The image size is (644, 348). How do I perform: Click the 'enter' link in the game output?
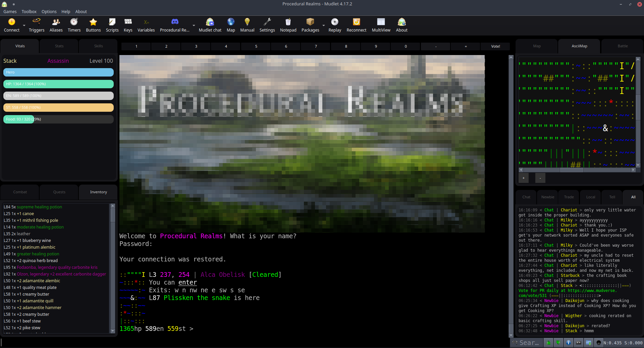click(x=187, y=283)
